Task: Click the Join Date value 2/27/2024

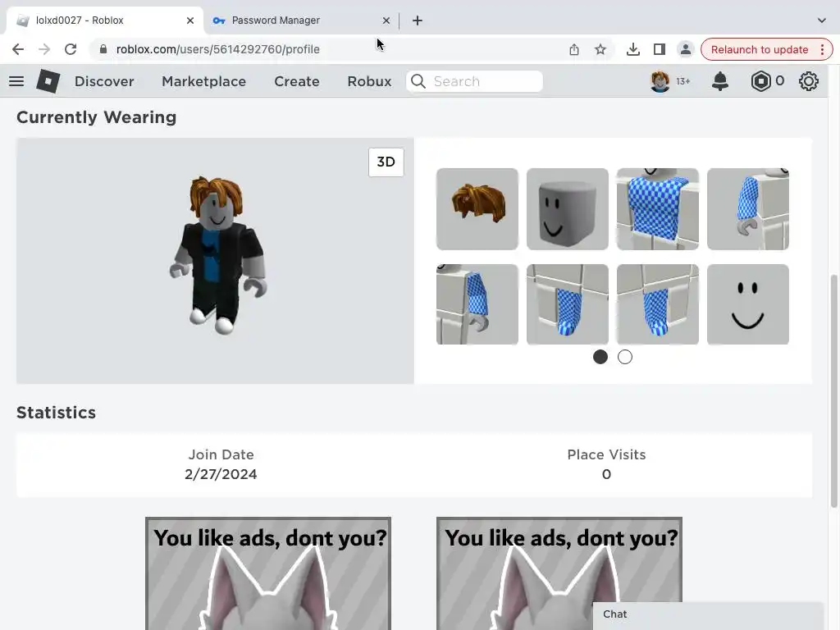Action: pyautogui.click(x=221, y=475)
